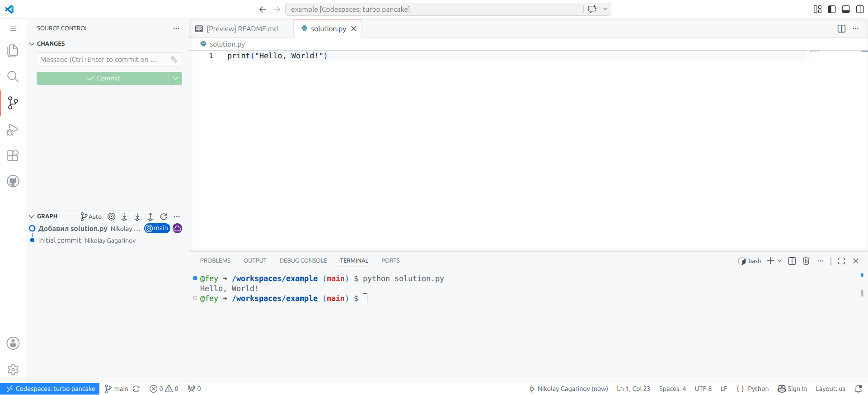This screenshot has width=868, height=395.
Task: Open forwarded ports indicator
Action: pyautogui.click(x=194, y=389)
